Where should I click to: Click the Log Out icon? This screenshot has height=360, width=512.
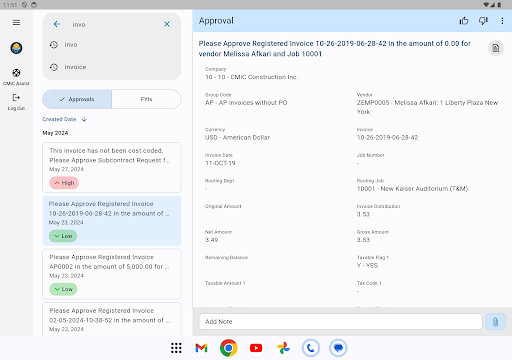click(x=16, y=98)
